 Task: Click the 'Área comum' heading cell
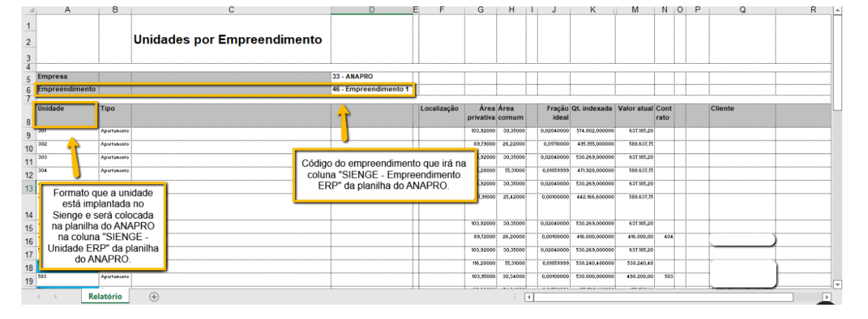(511, 116)
